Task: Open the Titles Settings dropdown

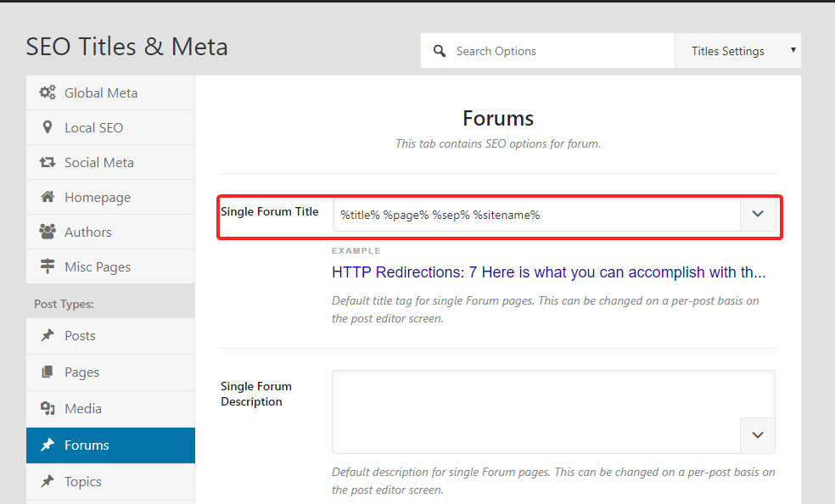Action: (x=737, y=51)
